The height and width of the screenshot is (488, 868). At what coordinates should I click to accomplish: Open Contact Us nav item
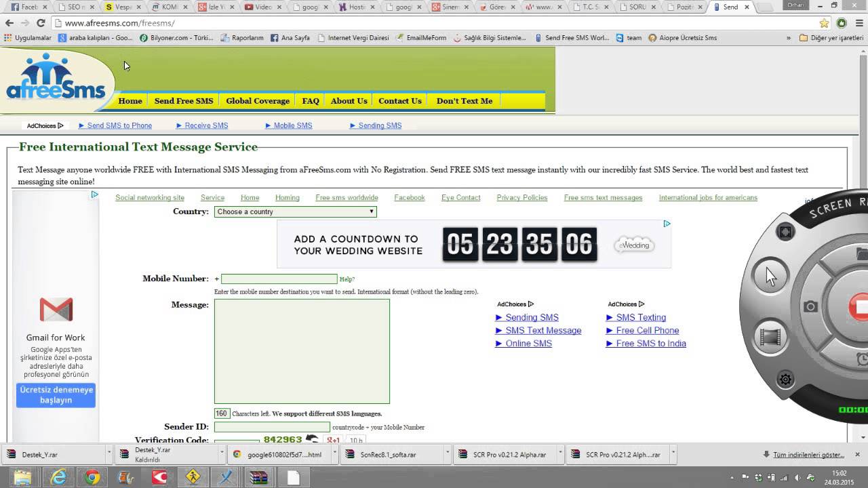[400, 101]
